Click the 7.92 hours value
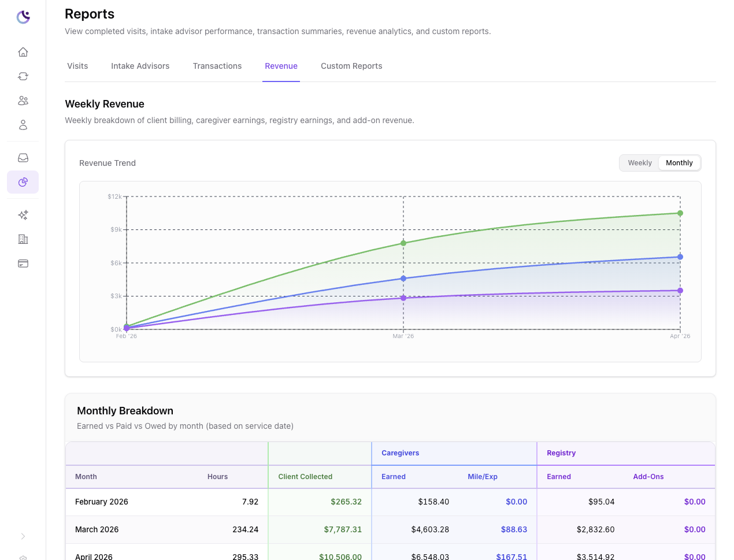The height and width of the screenshot is (560, 734). click(250, 502)
